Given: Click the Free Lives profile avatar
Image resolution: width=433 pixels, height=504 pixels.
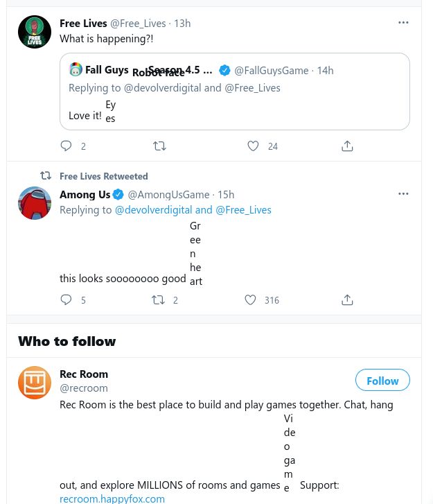Looking at the screenshot, I should coord(35,32).
